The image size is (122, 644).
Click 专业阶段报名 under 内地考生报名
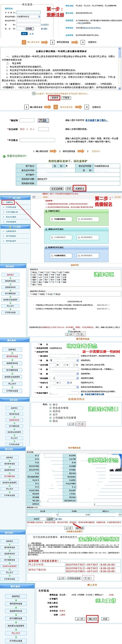pyautogui.click(x=61, y=219)
